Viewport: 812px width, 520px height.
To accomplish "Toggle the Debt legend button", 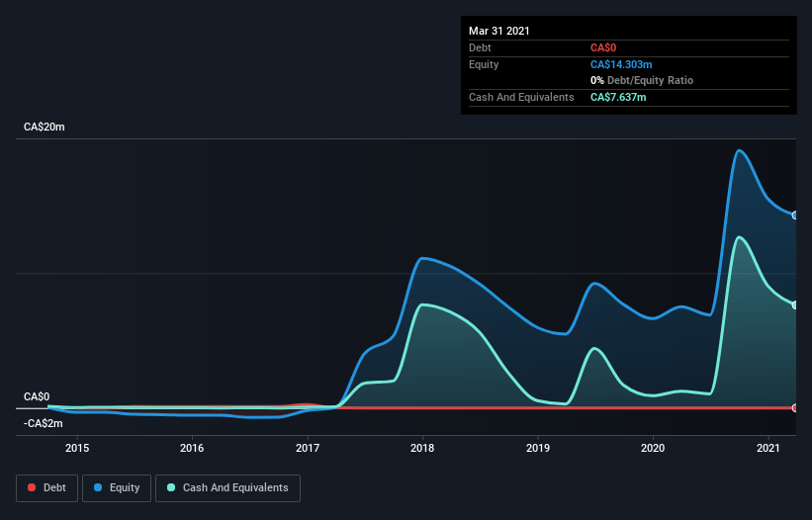I will [x=46, y=488].
